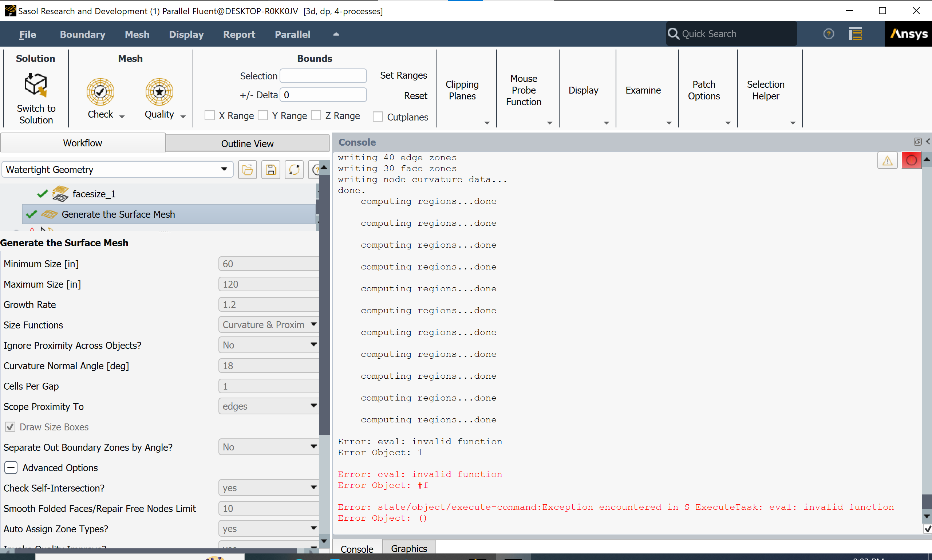The width and height of the screenshot is (932, 560).
Task: Click the Switch to Solution icon
Action: pyautogui.click(x=35, y=85)
